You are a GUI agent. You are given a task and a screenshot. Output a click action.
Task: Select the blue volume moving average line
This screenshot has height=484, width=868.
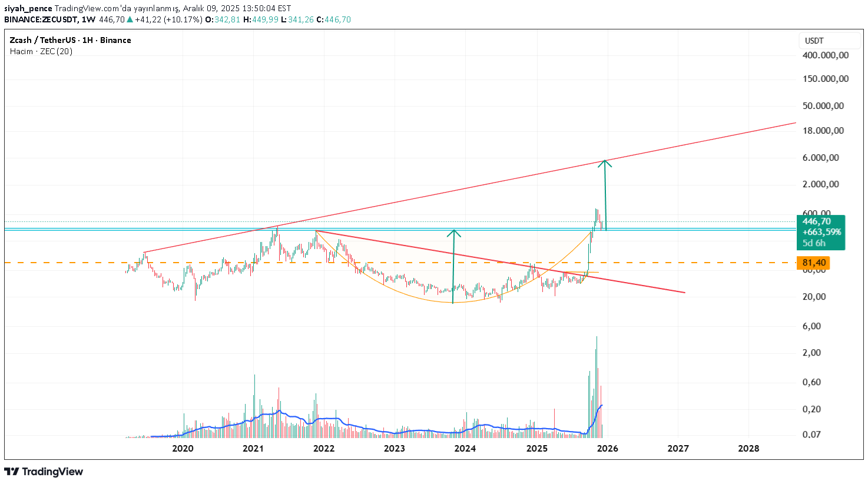pos(330,419)
